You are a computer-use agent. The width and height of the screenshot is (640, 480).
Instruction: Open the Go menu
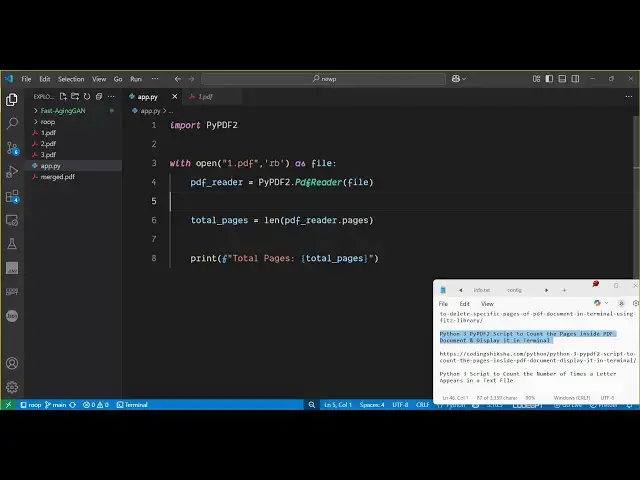pos(118,79)
